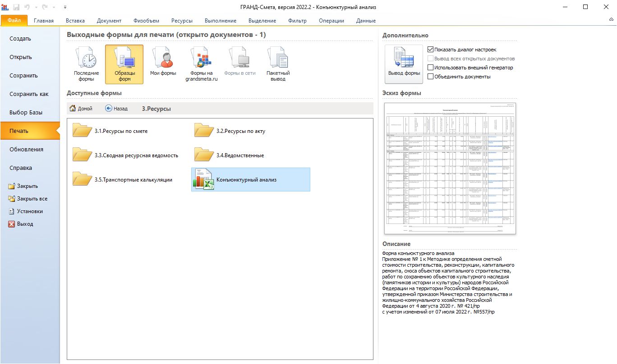The height and width of the screenshot is (364, 617).
Task: Open Установки settings
Action: (x=26, y=211)
